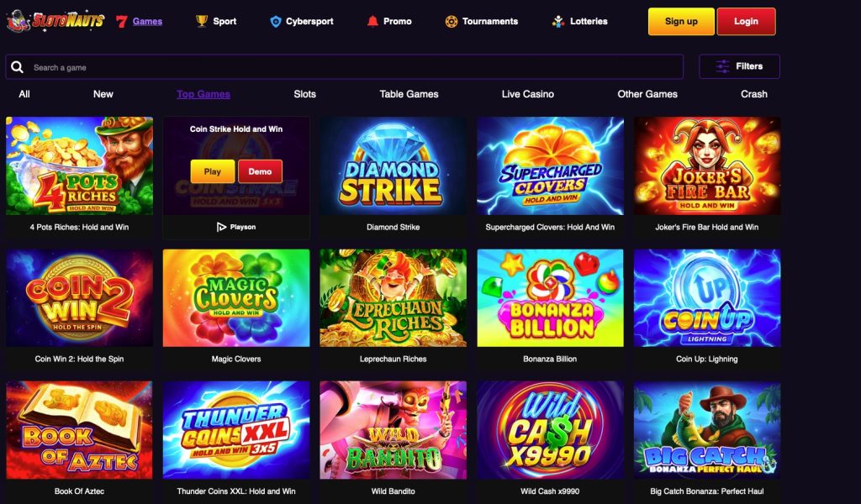The width and height of the screenshot is (861, 504).
Task: Select the Live Casino tab
Action: (x=528, y=94)
